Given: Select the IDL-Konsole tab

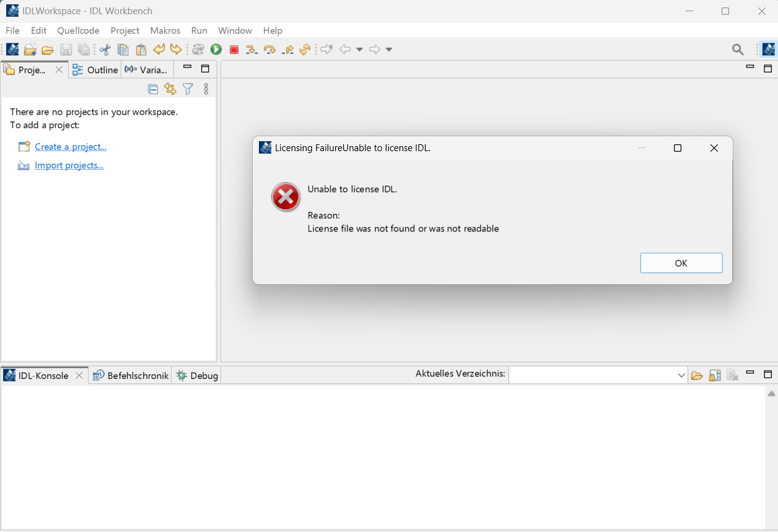Looking at the screenshot, I should coord(43,375).
